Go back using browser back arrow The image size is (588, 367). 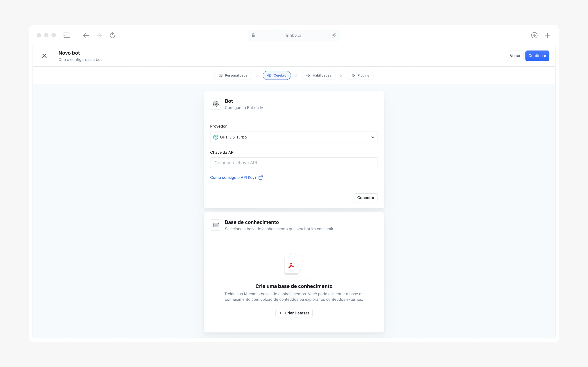[x=86, y=35]
